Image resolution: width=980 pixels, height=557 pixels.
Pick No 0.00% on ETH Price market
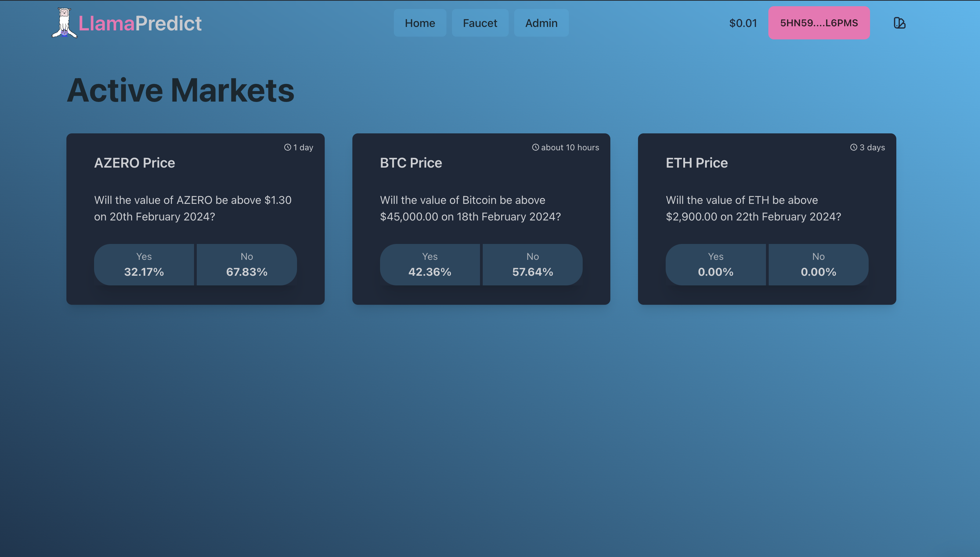pos(818,264)
